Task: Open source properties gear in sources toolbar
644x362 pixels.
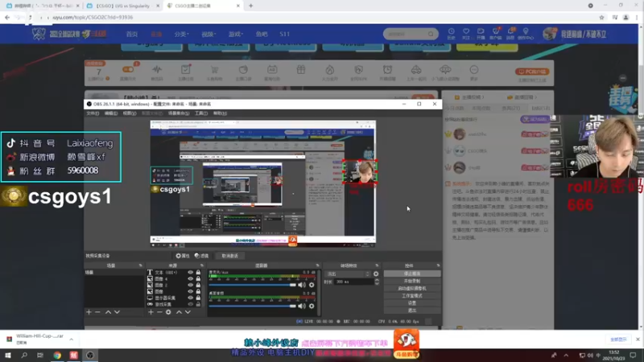Action: pyautogui.click(x=168, y=312)
